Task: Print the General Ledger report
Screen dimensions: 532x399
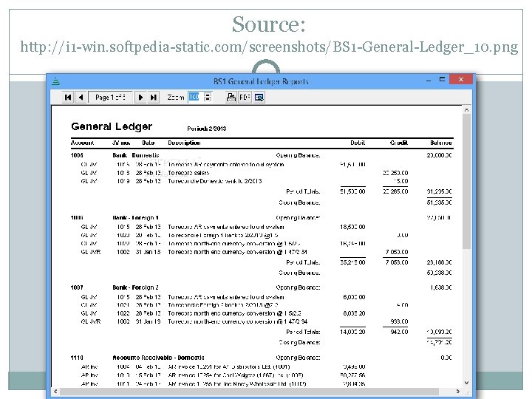Action: pos(231,98)
